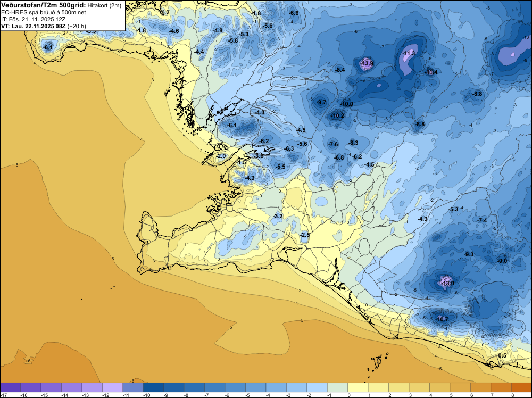Click the -17 value on the color scale

pyautogui.click(x=3, y=395)
